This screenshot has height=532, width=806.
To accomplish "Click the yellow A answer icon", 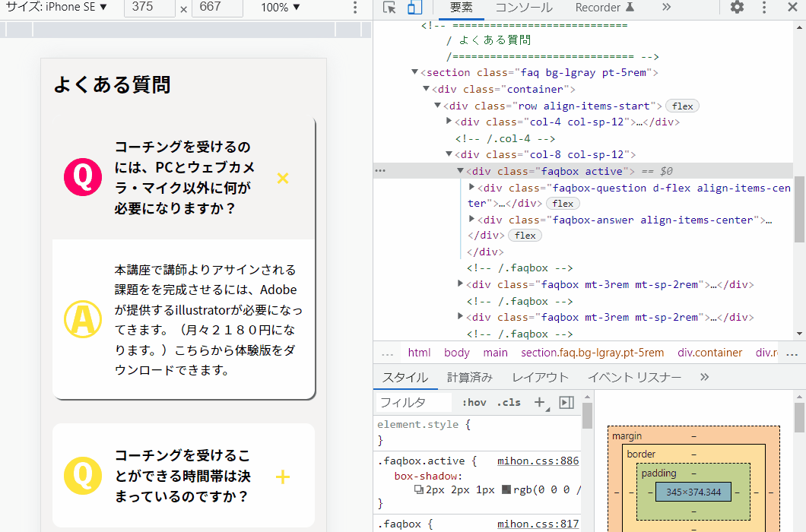I will tap(83, 319).
